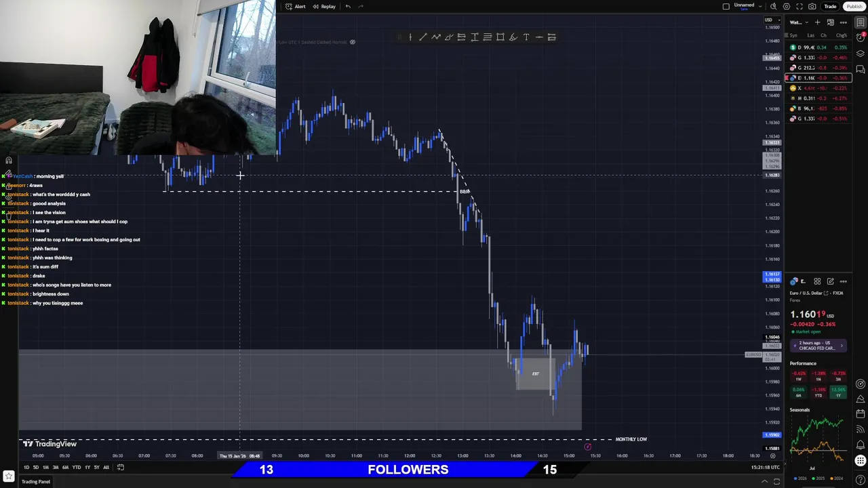Image resolution: width=868 pixels, height=488 pixels.
Task: Open the go-to-date calendar icon
Action: [x=121, y=468]
